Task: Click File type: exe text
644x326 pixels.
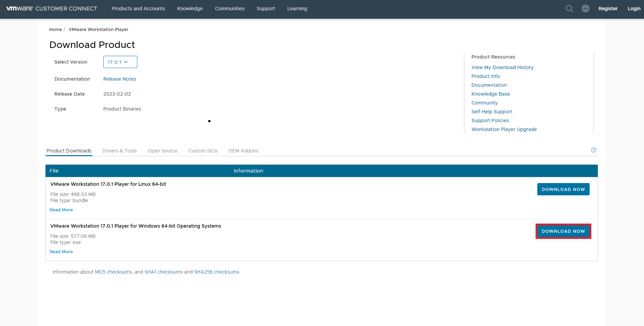Action: click(x=66, y=242)
